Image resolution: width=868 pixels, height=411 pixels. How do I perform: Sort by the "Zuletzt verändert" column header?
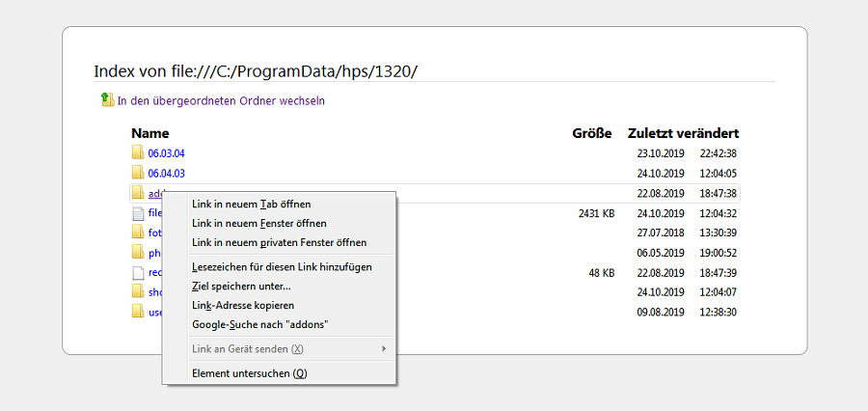point(683,133)
